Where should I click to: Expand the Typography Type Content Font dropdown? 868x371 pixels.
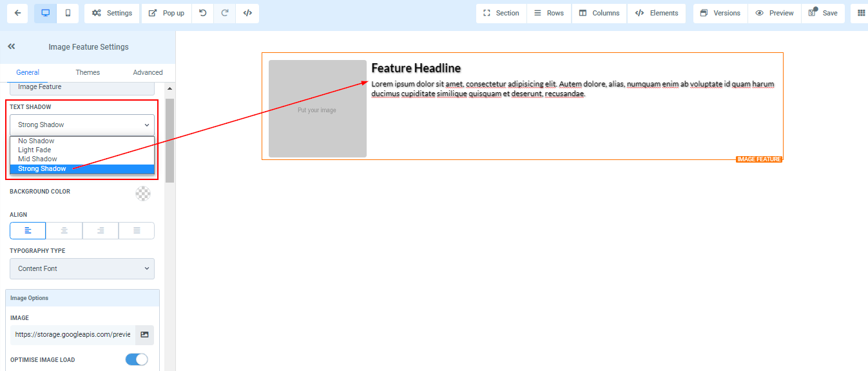pyautogui.click(x=82, y=268)
